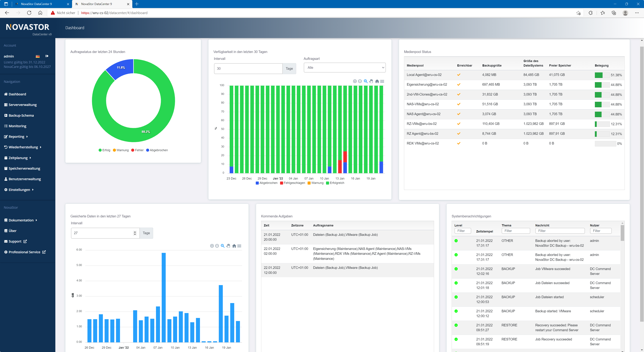Reset zoom with home icon on saved-data chart
The image size is (644, 352).
234,246
